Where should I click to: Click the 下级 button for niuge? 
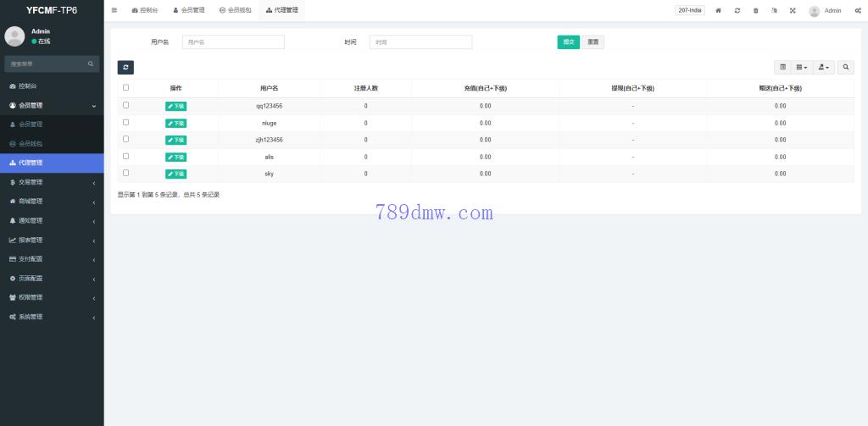(176, 123)
